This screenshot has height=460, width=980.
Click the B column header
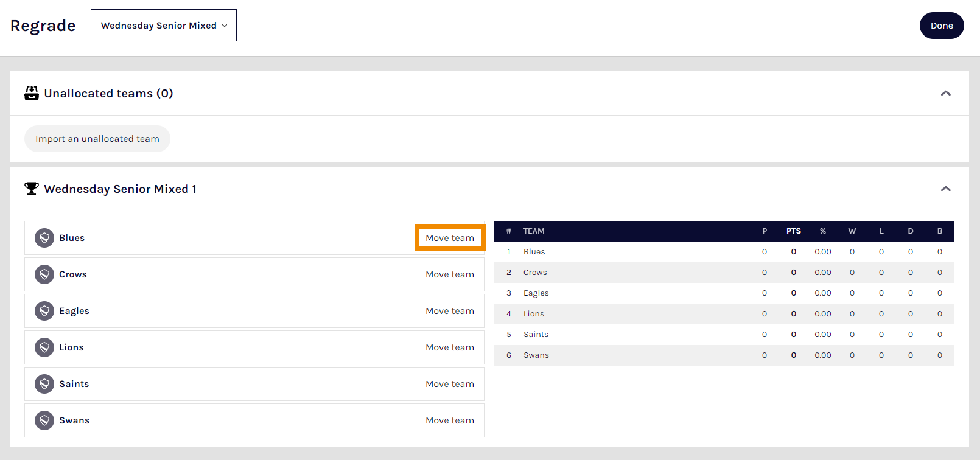(x=940, y=231)
